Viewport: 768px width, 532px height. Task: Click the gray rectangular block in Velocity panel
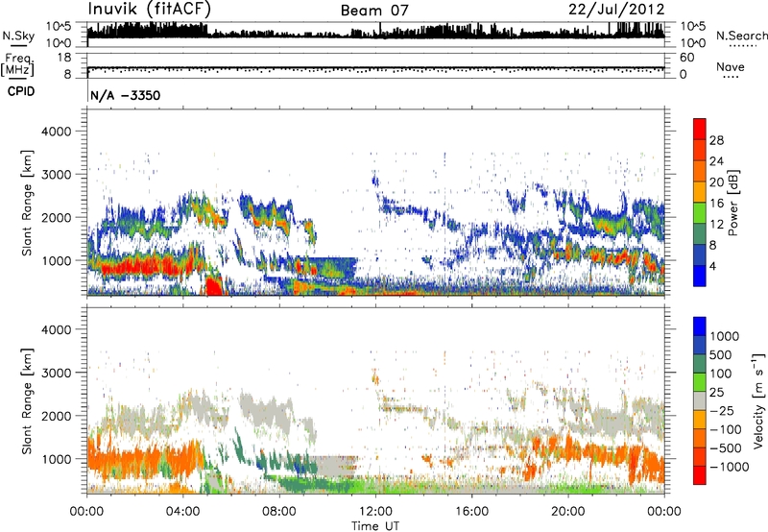[x=337, y=466]
